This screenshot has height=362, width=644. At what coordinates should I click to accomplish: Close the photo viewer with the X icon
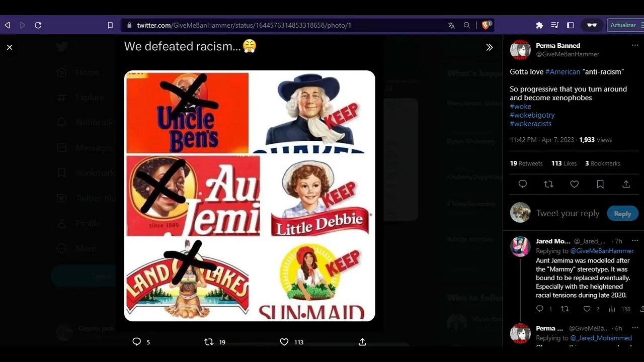coord(10,47)
